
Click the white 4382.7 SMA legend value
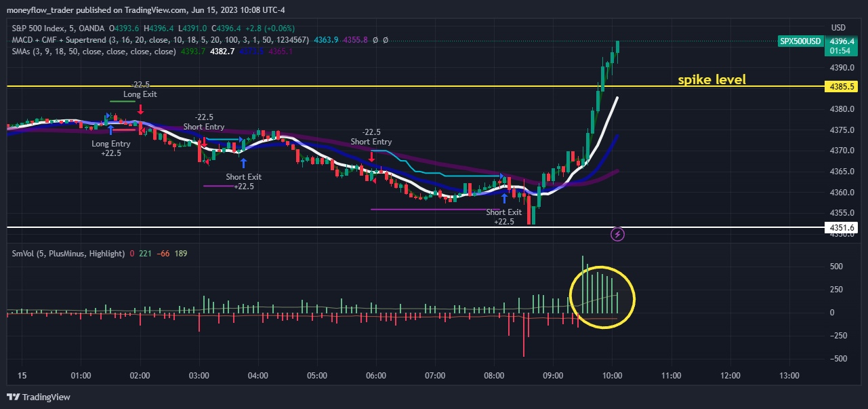pyautogui.click(x=222, y=52)
